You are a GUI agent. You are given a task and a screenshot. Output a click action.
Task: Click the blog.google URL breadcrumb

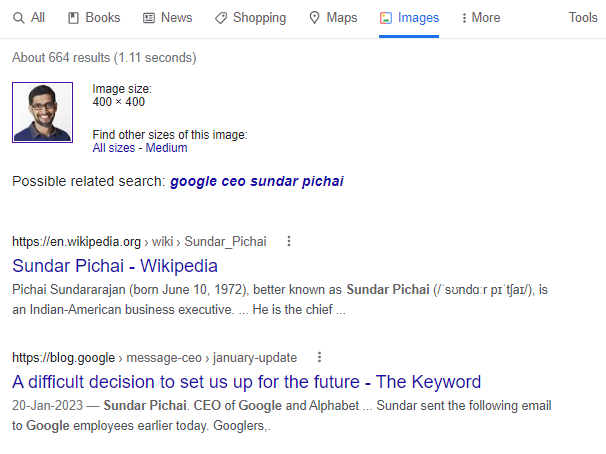[64, 357]
